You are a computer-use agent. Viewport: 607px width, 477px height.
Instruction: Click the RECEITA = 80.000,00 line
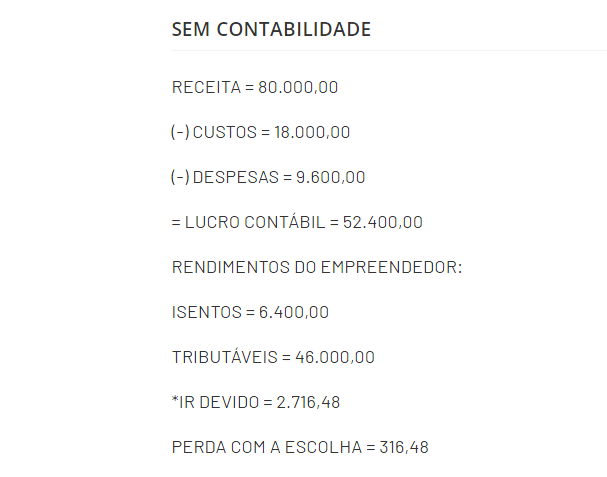click(x=255, y=87)
